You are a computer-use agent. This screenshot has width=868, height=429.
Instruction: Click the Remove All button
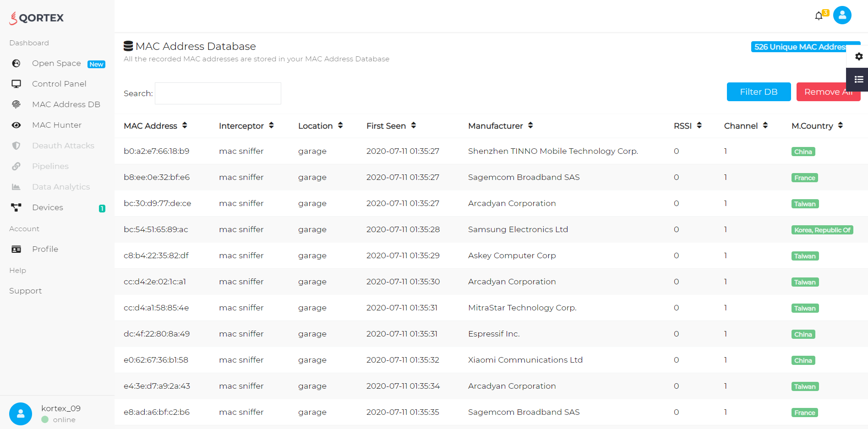(828, 92)
